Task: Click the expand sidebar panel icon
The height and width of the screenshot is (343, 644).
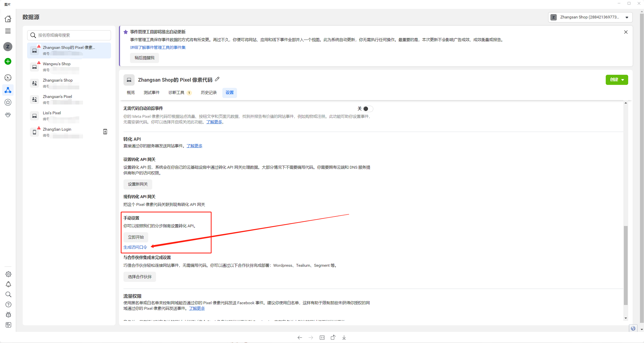Action: (x=8, y=325)
